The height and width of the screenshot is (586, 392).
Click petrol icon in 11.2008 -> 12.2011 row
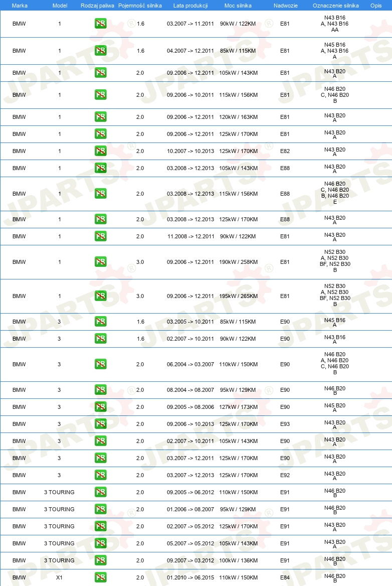click(x=100, y=236)
